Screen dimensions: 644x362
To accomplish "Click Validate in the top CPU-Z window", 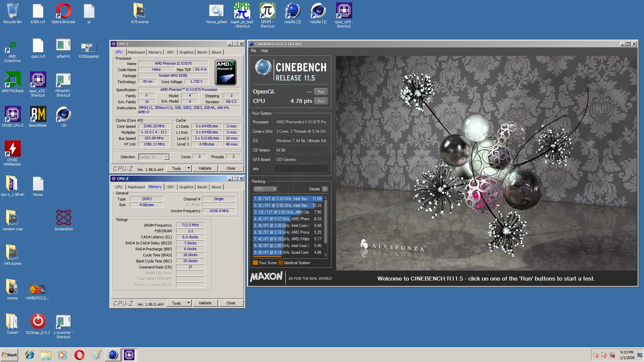I will pyautogui.click(x=205, y=168).
